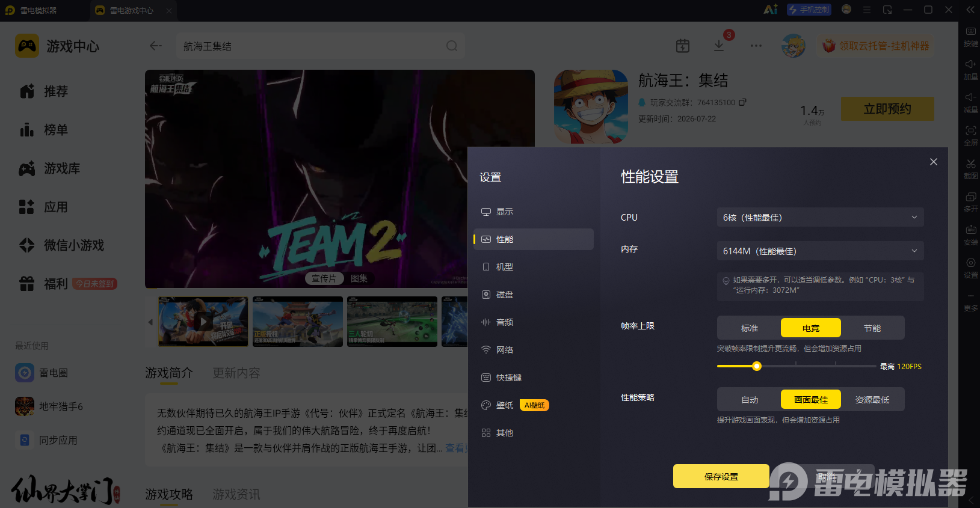Click the 立即预约 button
980x508 pixels.
click(887, 109)
